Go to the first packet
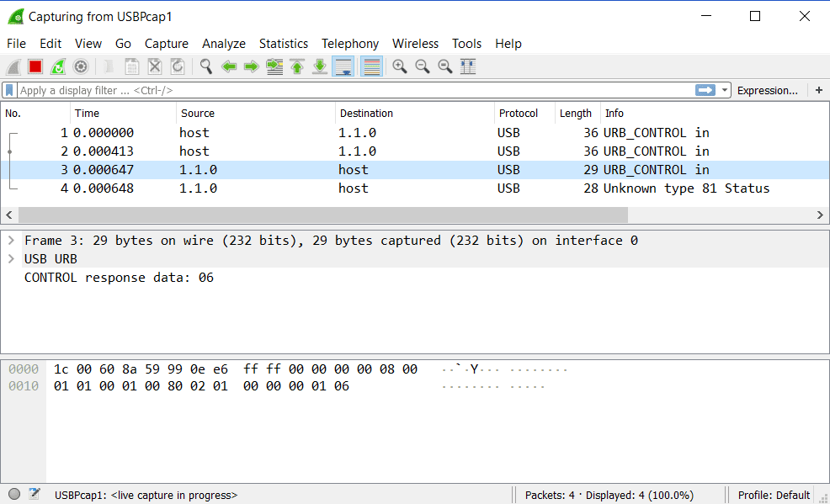830x504 pixels. [297, 66]
